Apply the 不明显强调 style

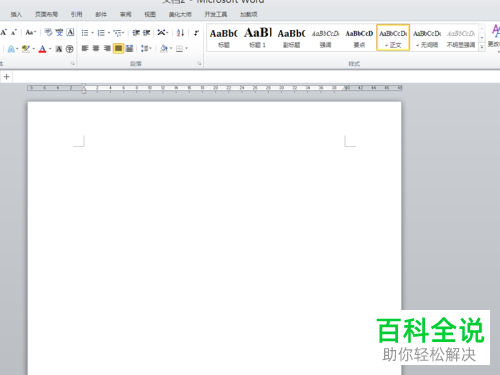461,38
